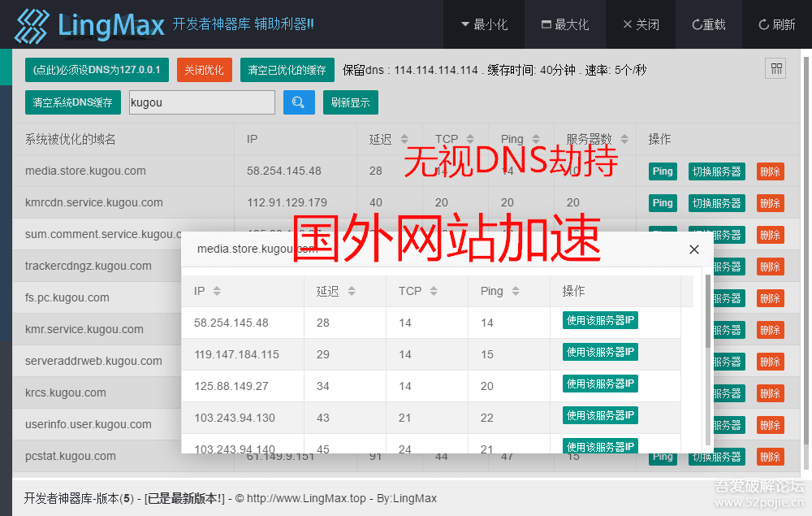Delete the krcs.kugou.com entry
The width and height of the screenshot is (812, 516).
point(770,393)
